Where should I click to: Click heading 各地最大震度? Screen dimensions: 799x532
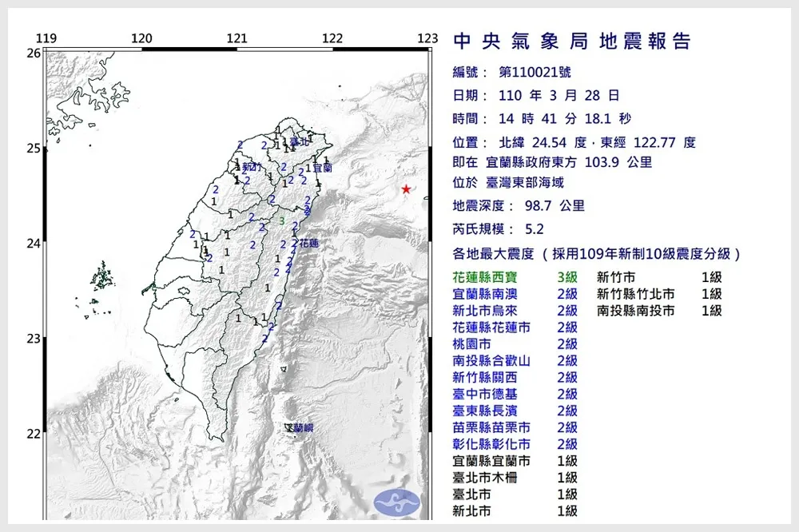click(493, 254)
